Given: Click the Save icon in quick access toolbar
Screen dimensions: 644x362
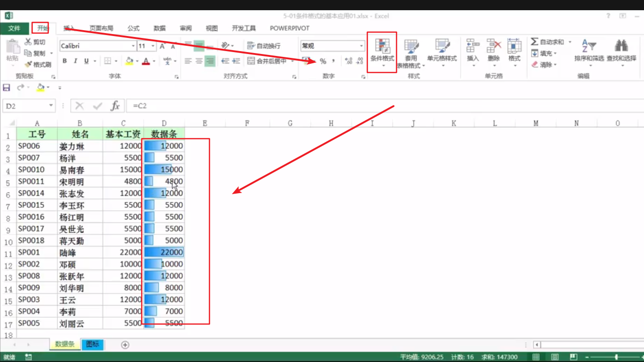Looking at the screenshot, I should pos(6,88).
